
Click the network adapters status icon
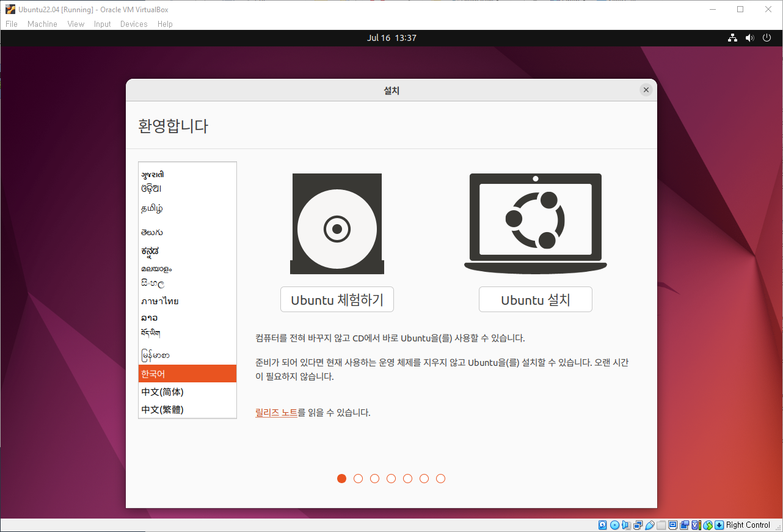tap(638, 525)
